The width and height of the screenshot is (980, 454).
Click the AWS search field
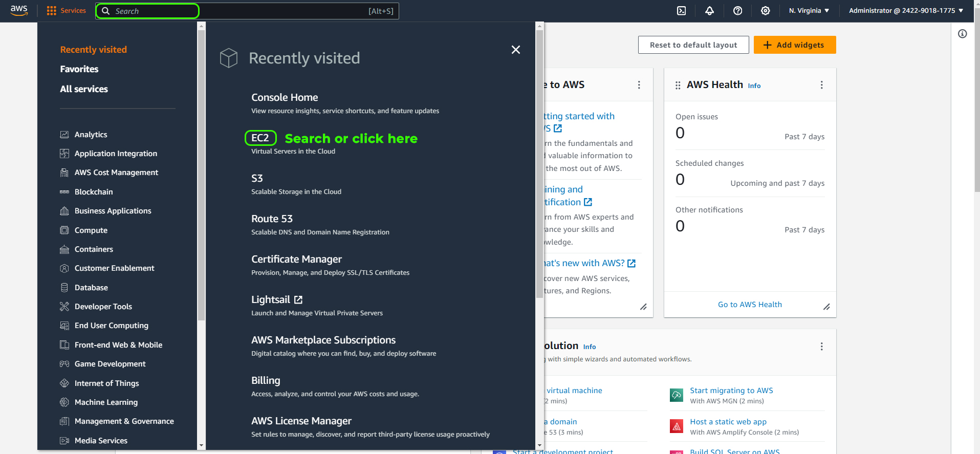[x=247, y=11]
